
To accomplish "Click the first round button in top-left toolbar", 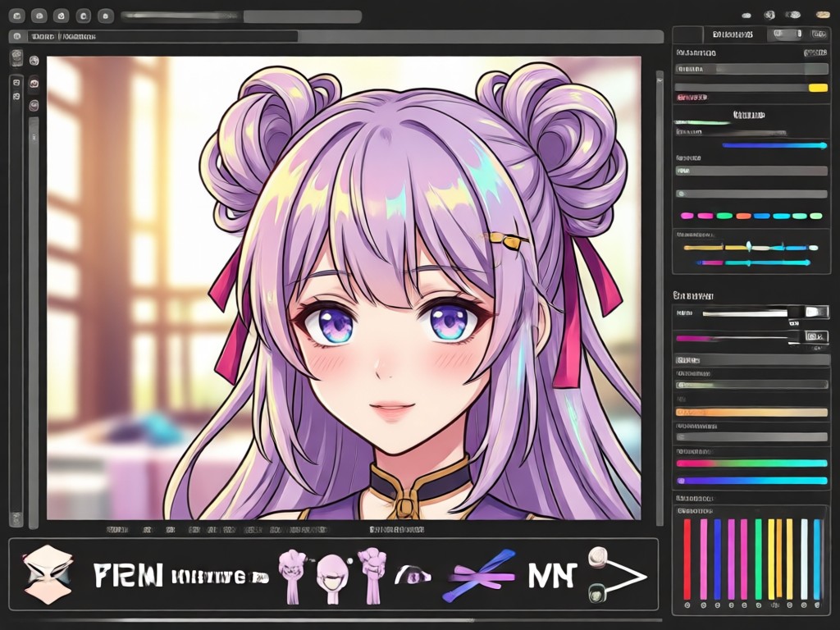I will coord(17,16).
